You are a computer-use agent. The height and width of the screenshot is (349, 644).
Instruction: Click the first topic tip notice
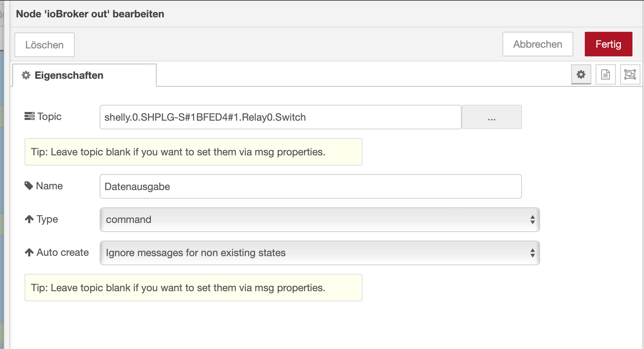pyautogui.click(x=193, y=152)
